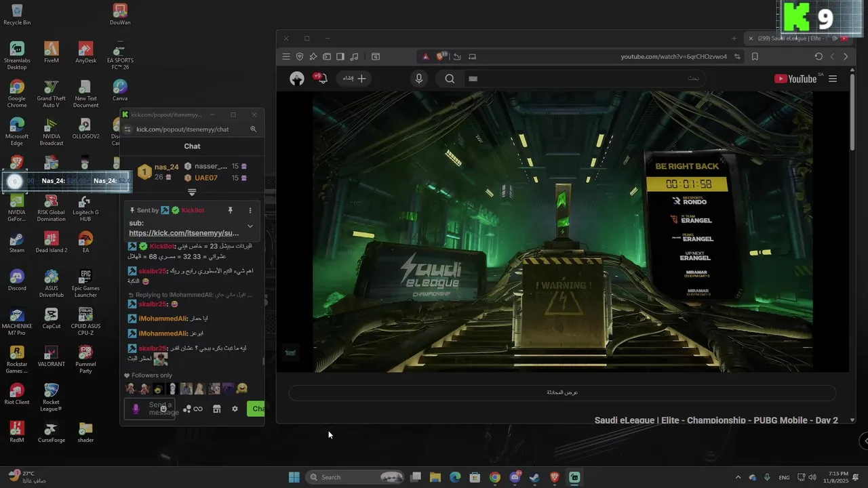Viewport: 868px width, 488px height.
Task: Open AnyDesk desktop shortcut
Action: point(85,52)
